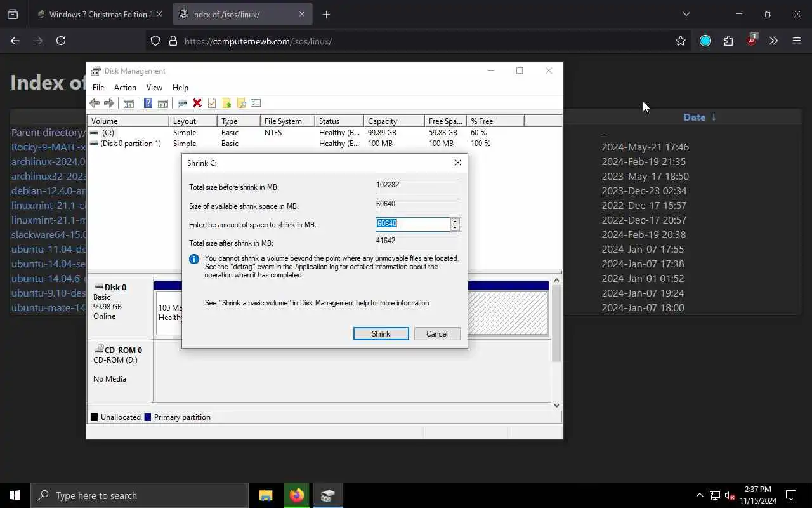Open the Parent directory/ link
Viewport: 812px width, 508px height.
pyautogui.click(x=48, y=132)
